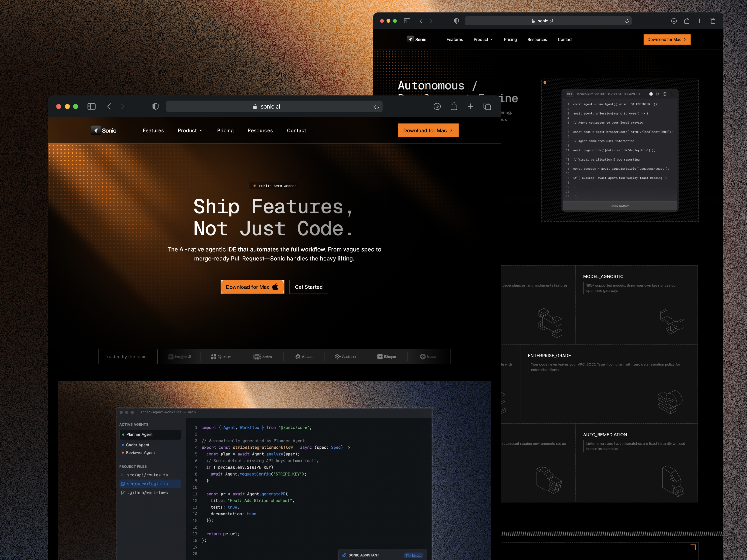Show the tab overview in the back window
The height and width of the screenshot is (560, 747).
(712, 21)
